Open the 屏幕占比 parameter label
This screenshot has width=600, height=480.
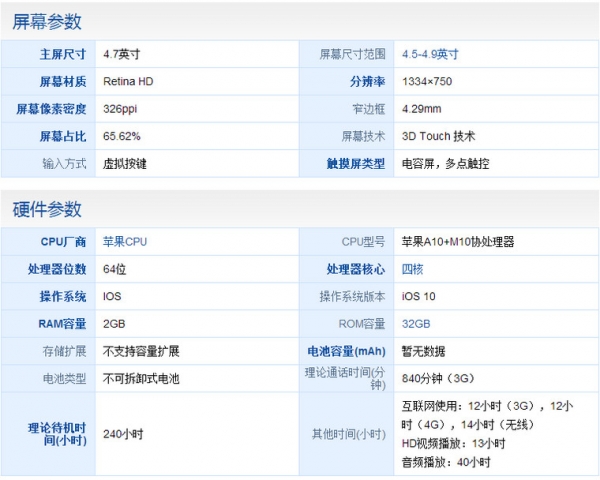[62, 136]
